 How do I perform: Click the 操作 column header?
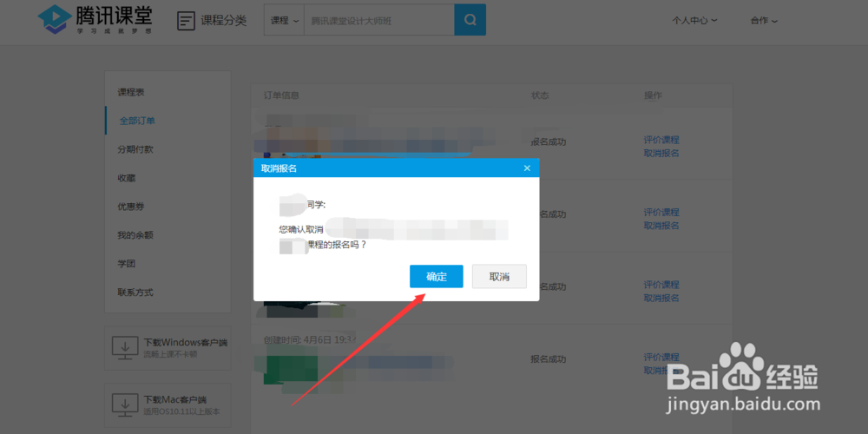coord(653,95)
